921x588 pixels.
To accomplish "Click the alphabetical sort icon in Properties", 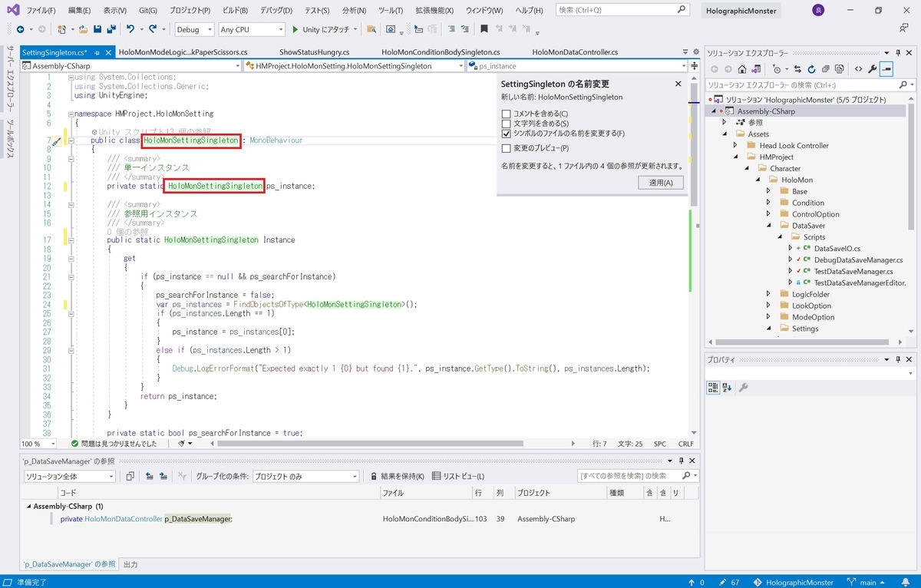I will 727,388.
